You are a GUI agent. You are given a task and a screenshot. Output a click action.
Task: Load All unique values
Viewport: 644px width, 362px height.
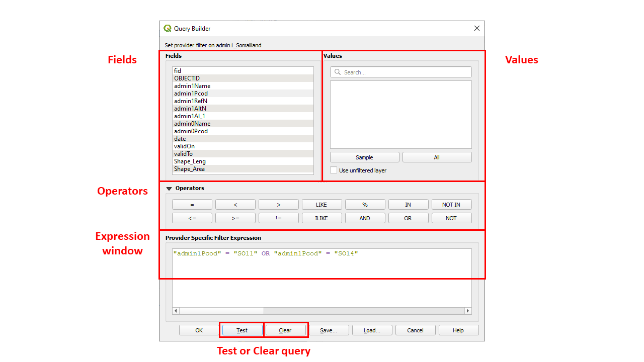(437, 157)
